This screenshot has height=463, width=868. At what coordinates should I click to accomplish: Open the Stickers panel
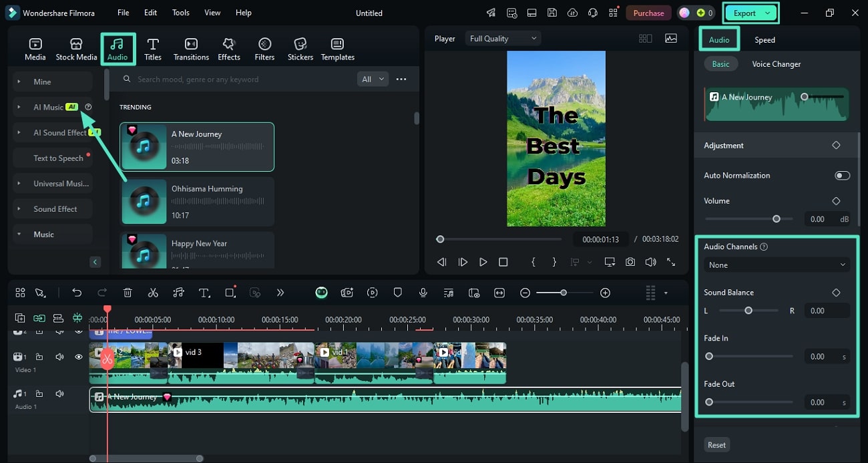[x=300, y=49]
